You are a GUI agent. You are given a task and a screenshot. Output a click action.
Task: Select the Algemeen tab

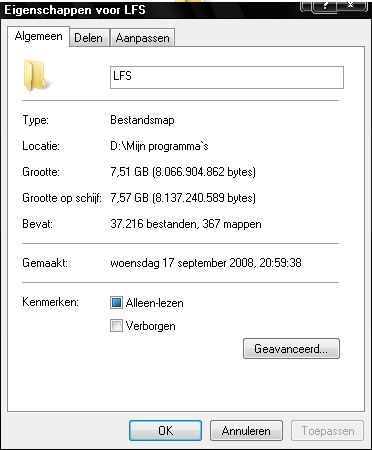pyautogui.click(x=38, y=37)
